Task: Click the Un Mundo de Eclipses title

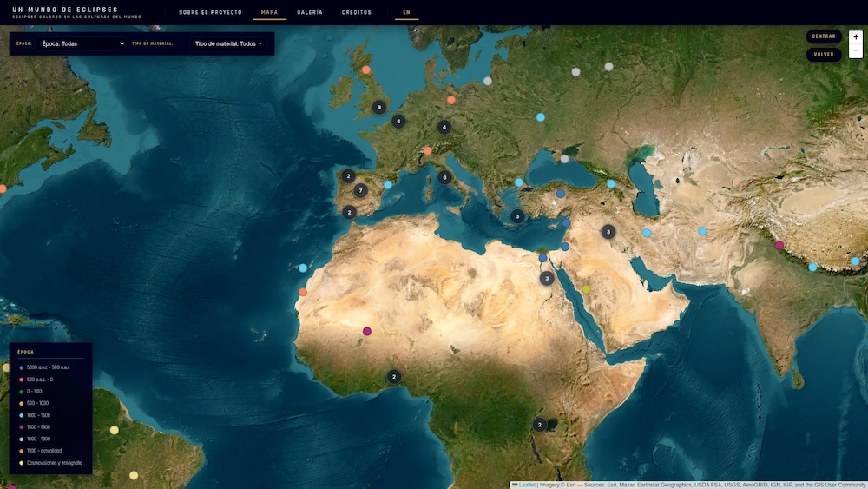Action: (65, 10)
